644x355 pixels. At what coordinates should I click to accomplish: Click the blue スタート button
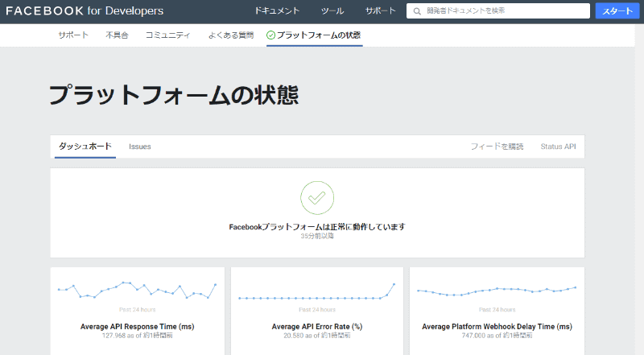point(617,10)
